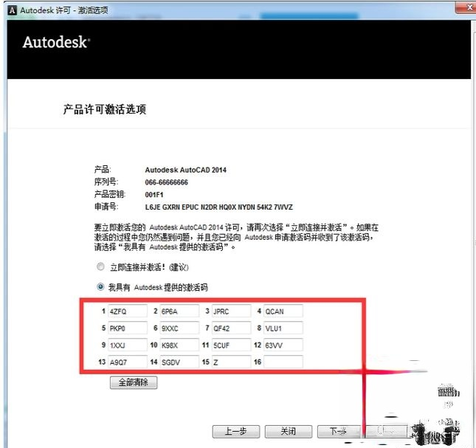This screenshot has width=476, height=448.
Task: Click activation code field 6 containing 9XXC
Action: [x=179, y=328]
